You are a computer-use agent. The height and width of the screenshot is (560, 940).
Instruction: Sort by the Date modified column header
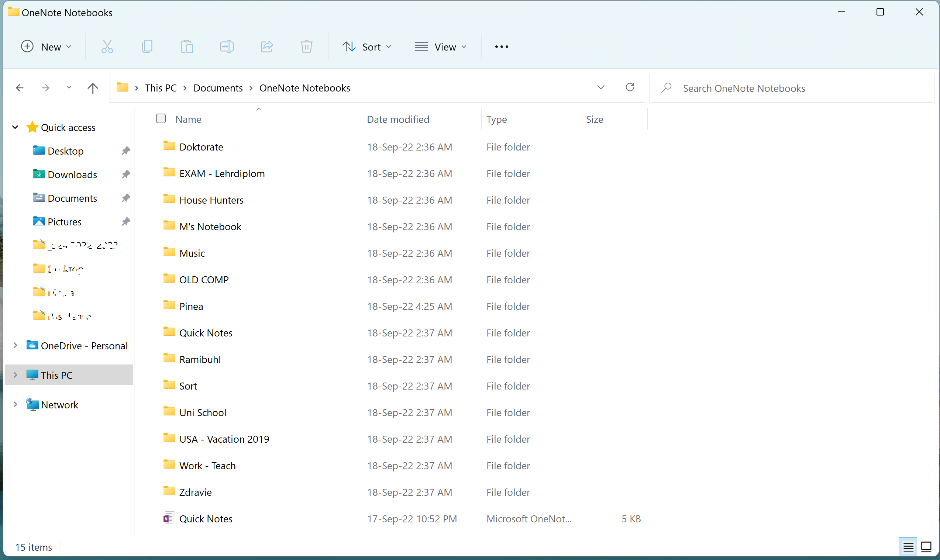tap(398, 119)
